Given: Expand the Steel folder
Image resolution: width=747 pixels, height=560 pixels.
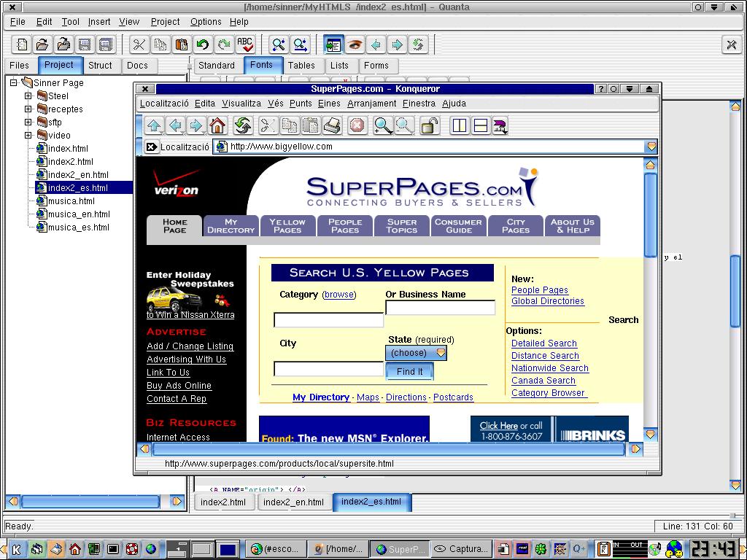Looking at the screenshot, I should 28,96.
